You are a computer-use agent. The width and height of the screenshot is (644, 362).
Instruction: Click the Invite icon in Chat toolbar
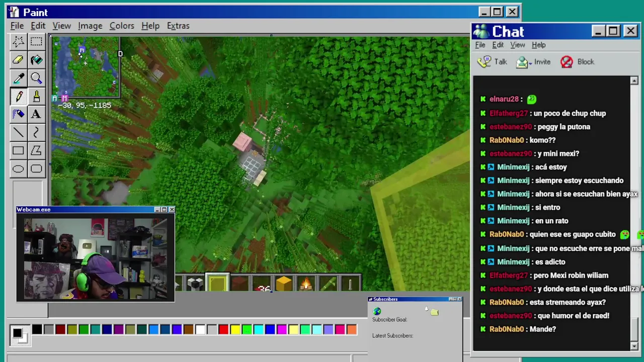click(522, 62)
